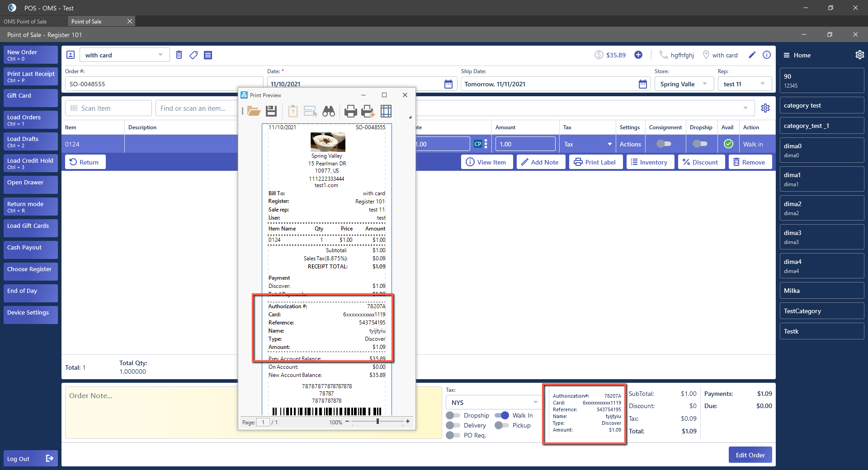The image size is (868, 470).
Task: Open the Spring Valle store dropdown
Action: pos(684,84)
